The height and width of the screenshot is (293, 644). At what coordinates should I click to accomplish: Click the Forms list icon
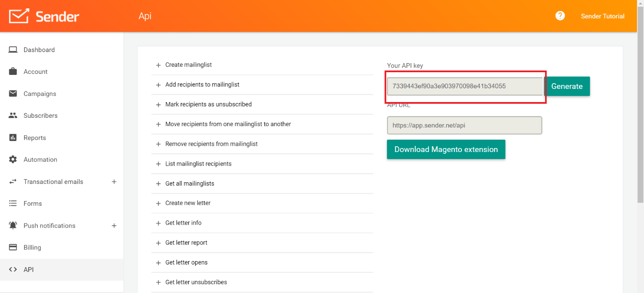tap(13, 203)
